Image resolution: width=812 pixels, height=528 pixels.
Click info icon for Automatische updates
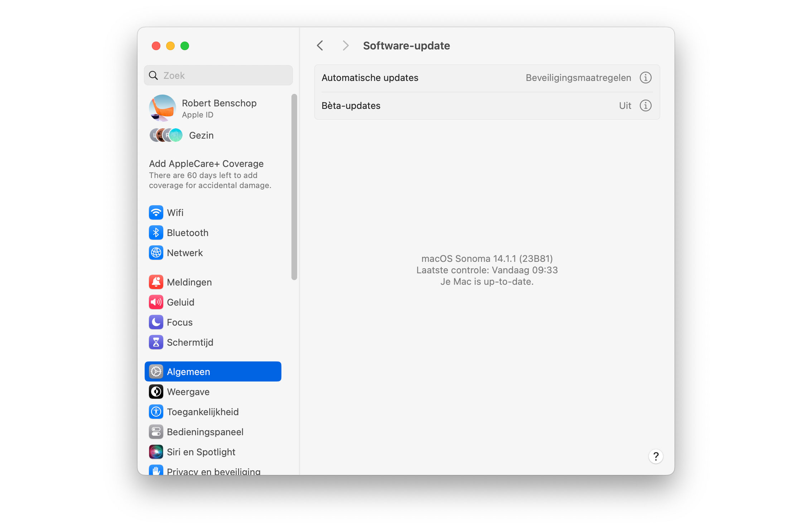click(x=646, y=78)
